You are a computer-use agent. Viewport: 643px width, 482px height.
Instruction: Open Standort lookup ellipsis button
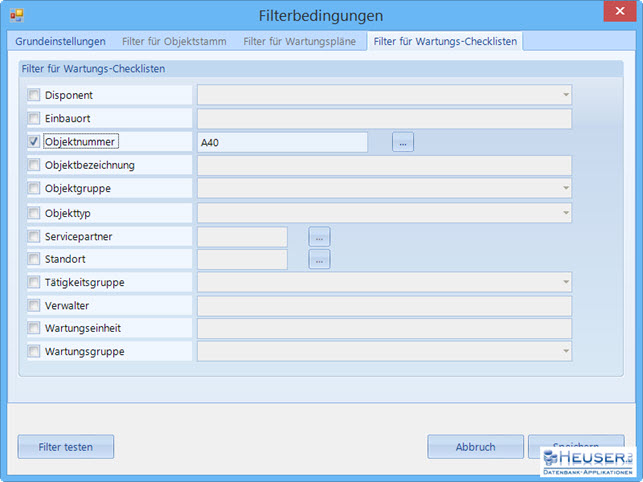(319, 260)
